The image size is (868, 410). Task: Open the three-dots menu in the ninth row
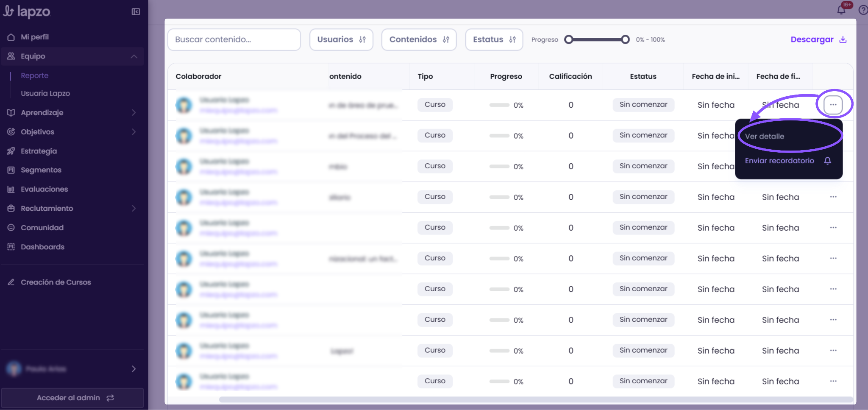point(833,351)
